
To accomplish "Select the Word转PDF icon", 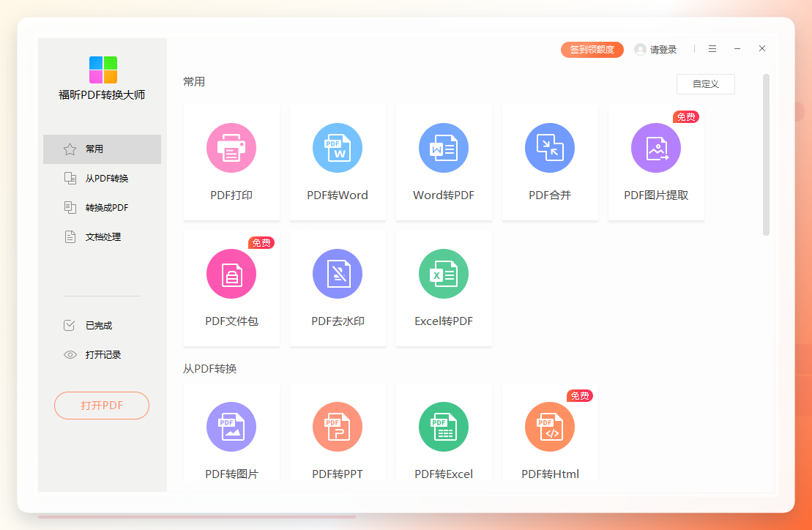I will (x=444, y=148).
